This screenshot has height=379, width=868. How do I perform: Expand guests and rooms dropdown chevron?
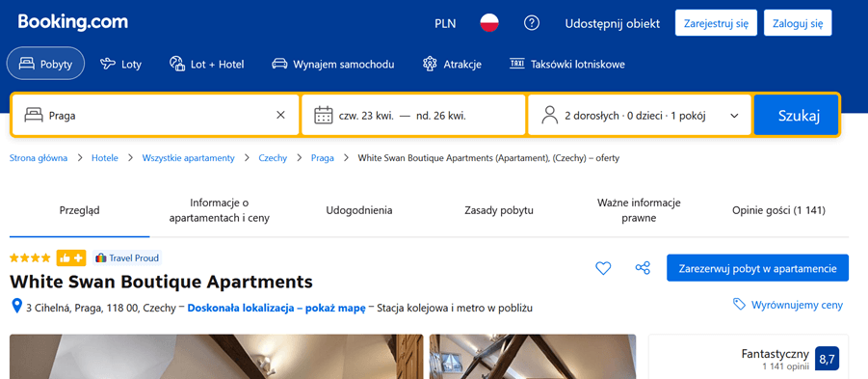(735, 116)
